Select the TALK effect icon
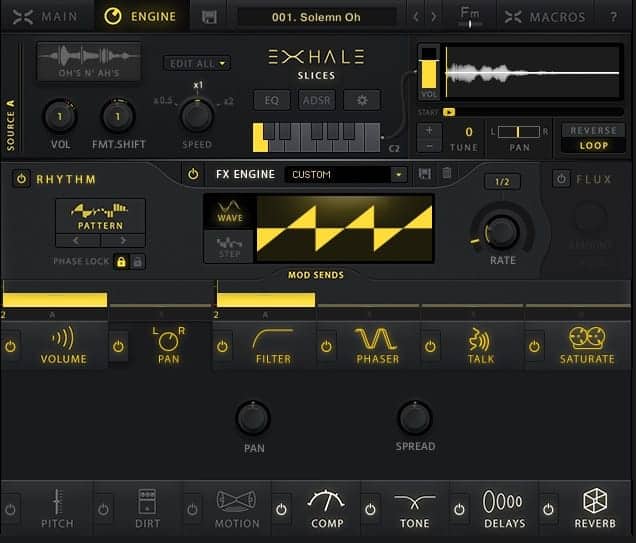Screen dimensions: 637x543 (x=481, y=346)
